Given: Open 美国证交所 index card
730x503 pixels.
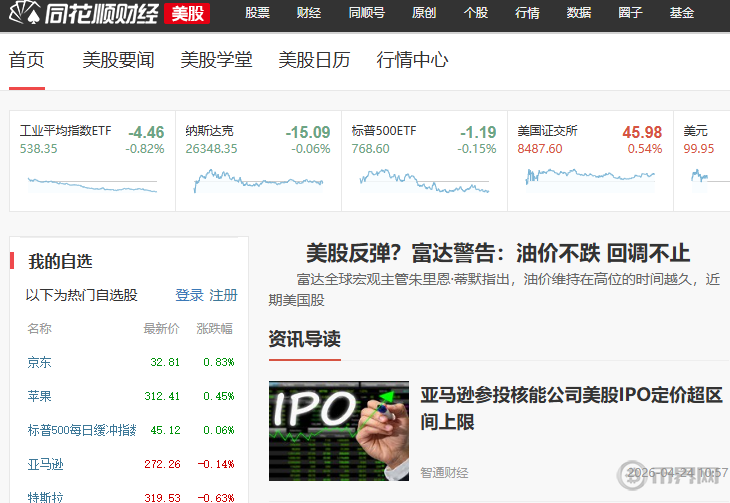Looking at the screenshot, I should [x=590, y=161].
